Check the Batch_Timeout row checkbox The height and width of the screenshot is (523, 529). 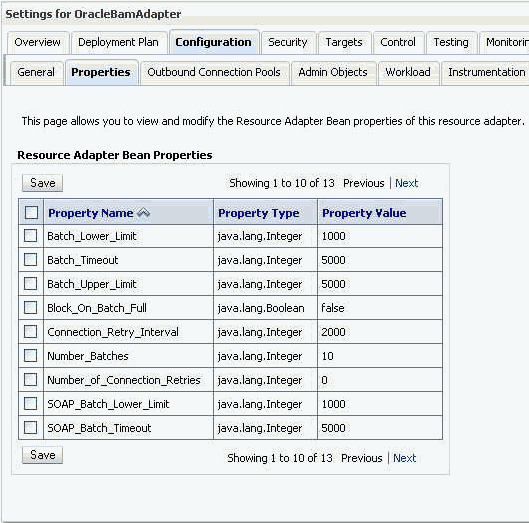click(31, 259)
